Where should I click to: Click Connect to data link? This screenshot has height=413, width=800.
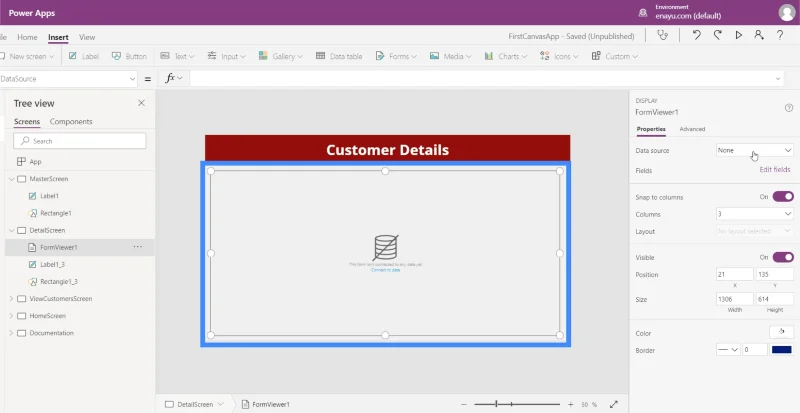point(385,270)
